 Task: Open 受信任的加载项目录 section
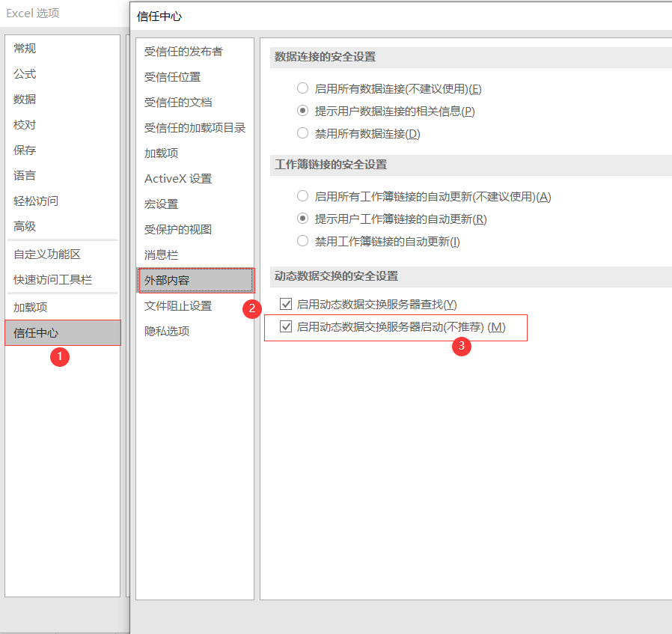tap(195, 128)
